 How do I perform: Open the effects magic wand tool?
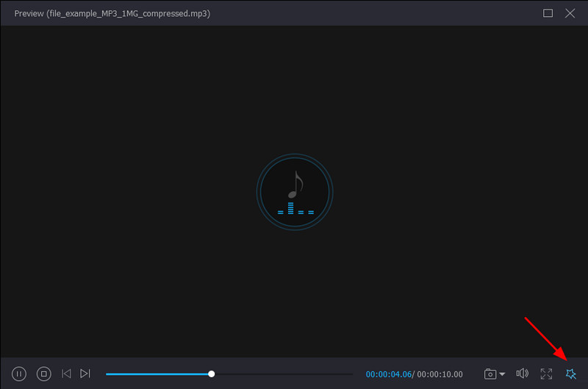(570, 374)
